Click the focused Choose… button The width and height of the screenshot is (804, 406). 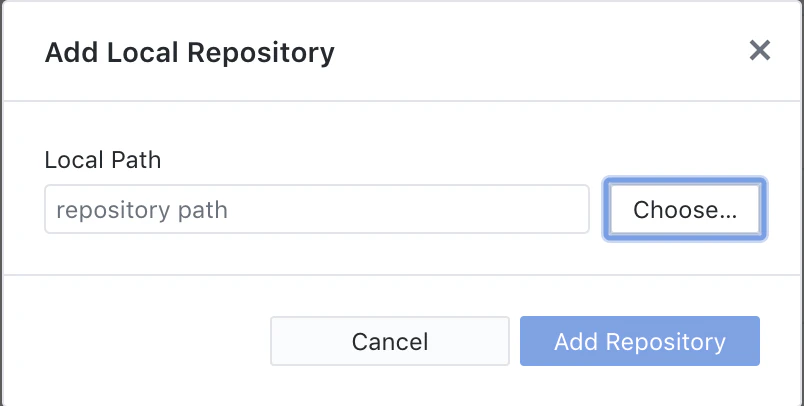click(x=685, y=209)
